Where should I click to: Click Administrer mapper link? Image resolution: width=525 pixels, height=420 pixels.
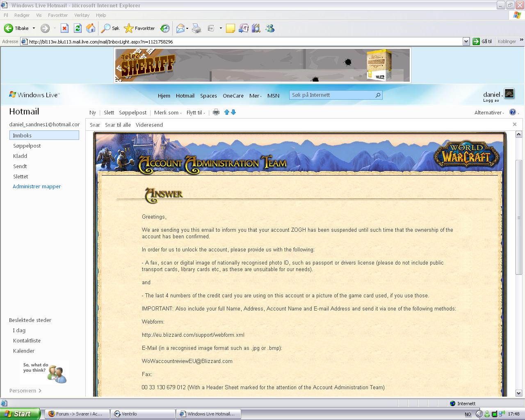pyautogui.click(x=37, y=186)
